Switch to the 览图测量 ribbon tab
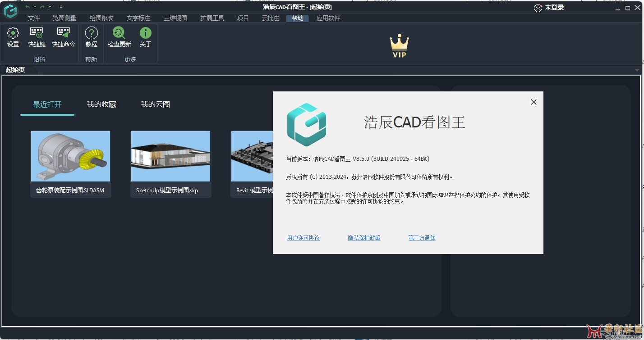This screenshot has width=644, height=340. [x=64, y=18]
